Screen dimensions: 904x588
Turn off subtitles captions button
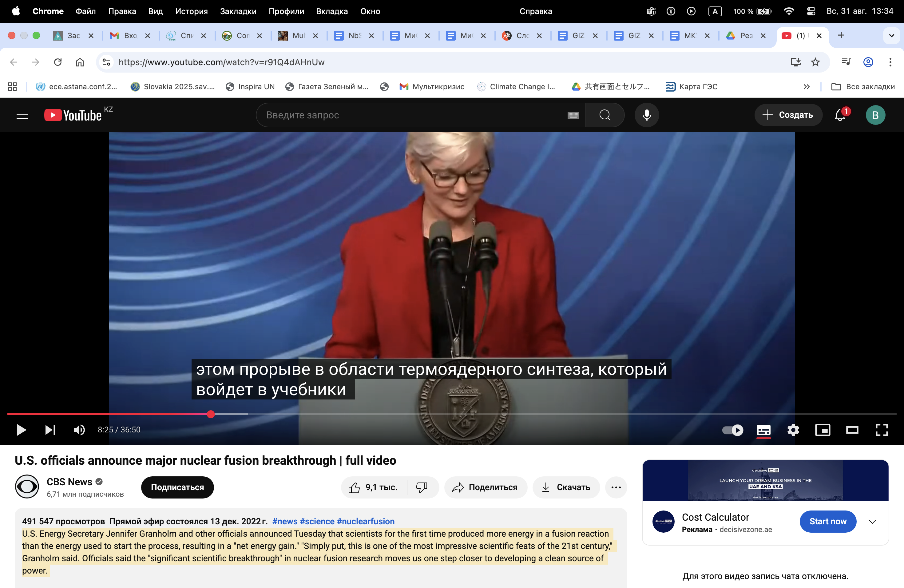coord(763,430)
